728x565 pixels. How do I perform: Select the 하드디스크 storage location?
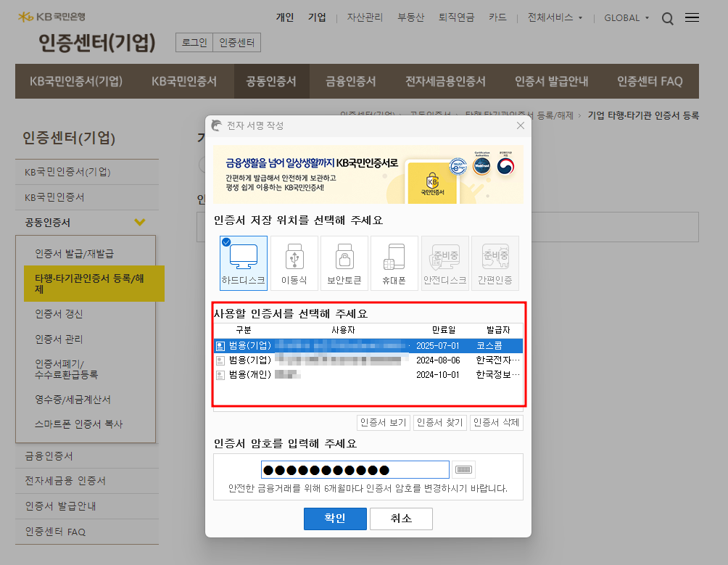click(x=244, y=263)
